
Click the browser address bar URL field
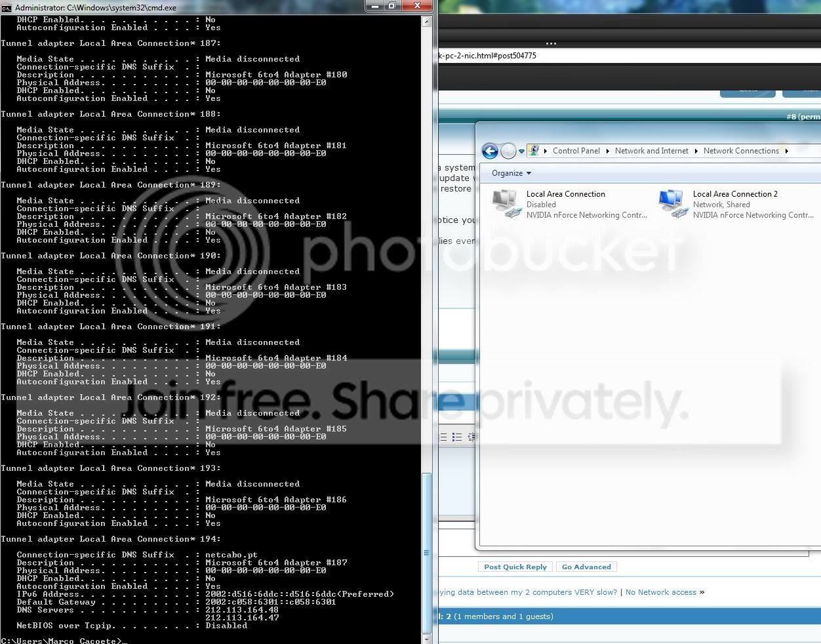(x=628, y=56)
